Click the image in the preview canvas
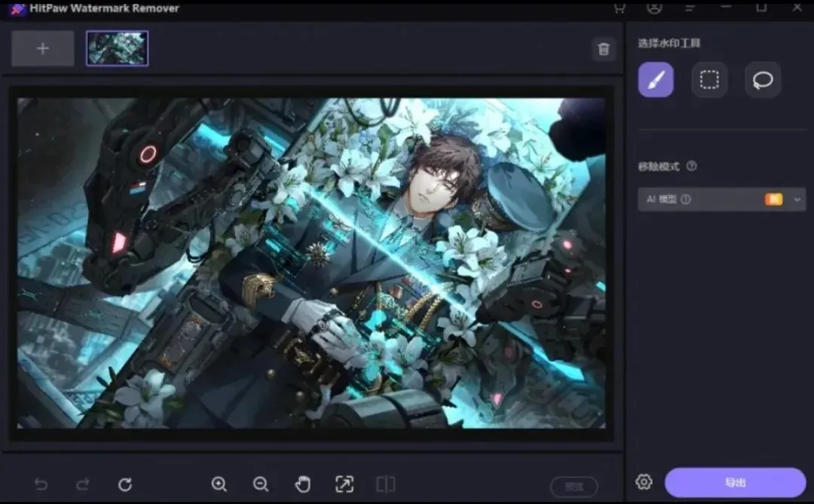 click(x=311, y=263)
